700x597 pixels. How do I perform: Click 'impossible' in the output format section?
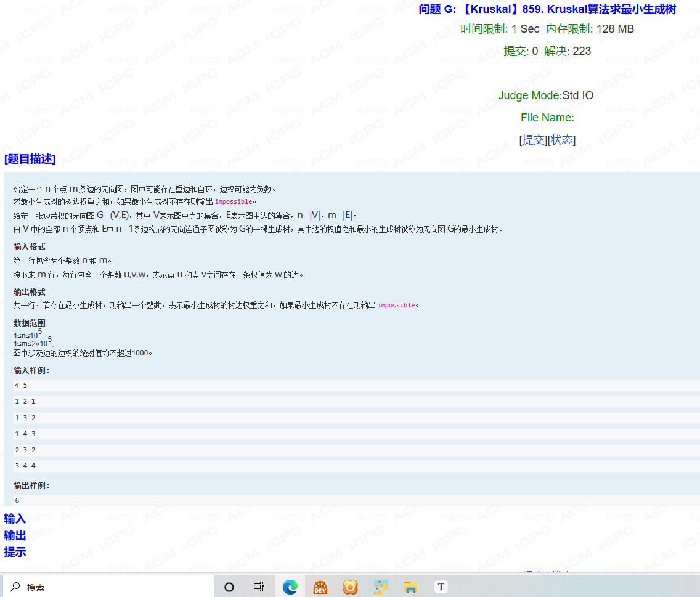point(396,306)
